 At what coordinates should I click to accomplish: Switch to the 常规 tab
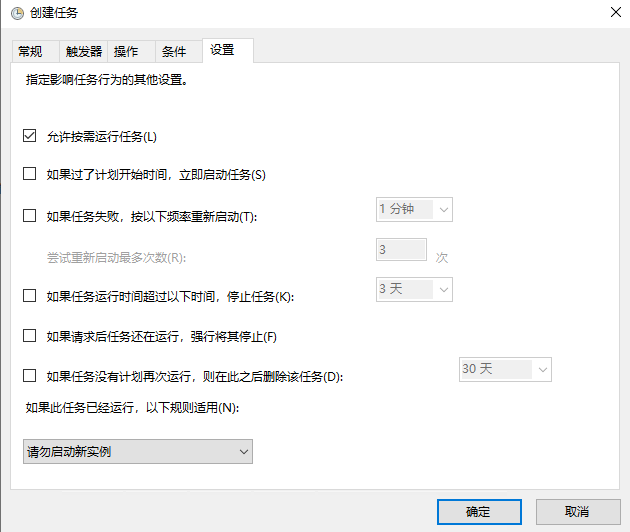click(x=36, y=51)
